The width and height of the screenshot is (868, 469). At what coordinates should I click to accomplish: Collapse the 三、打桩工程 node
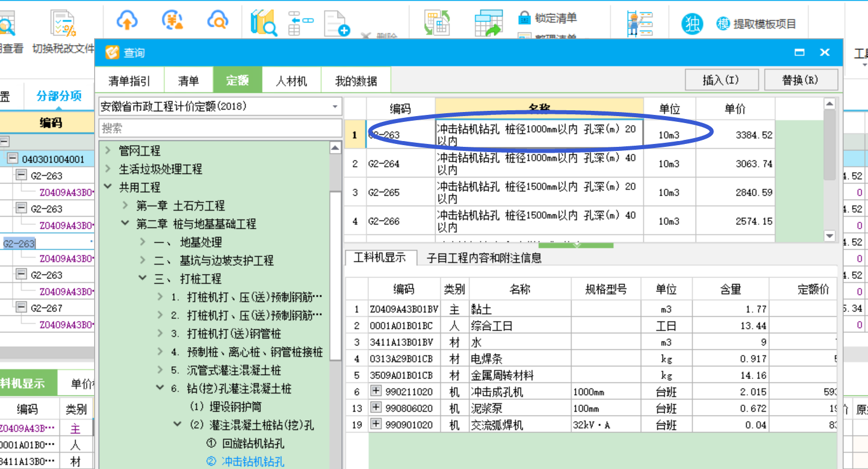coord(143,279)
